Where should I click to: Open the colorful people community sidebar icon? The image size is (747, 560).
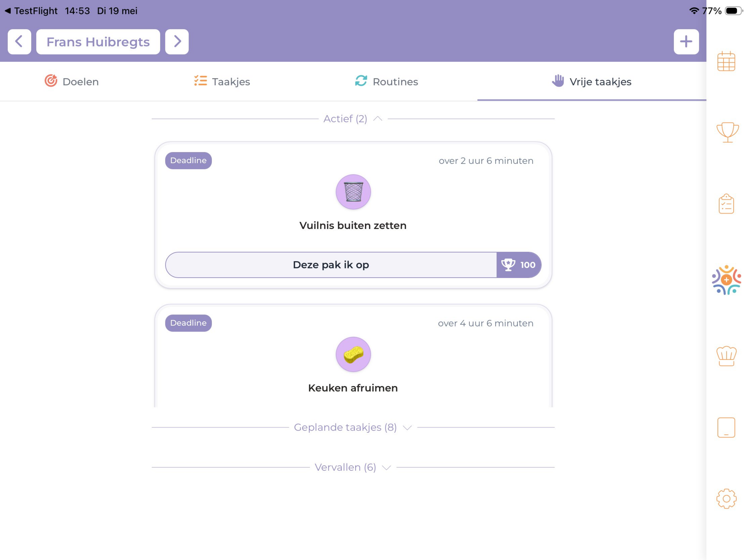726,280
